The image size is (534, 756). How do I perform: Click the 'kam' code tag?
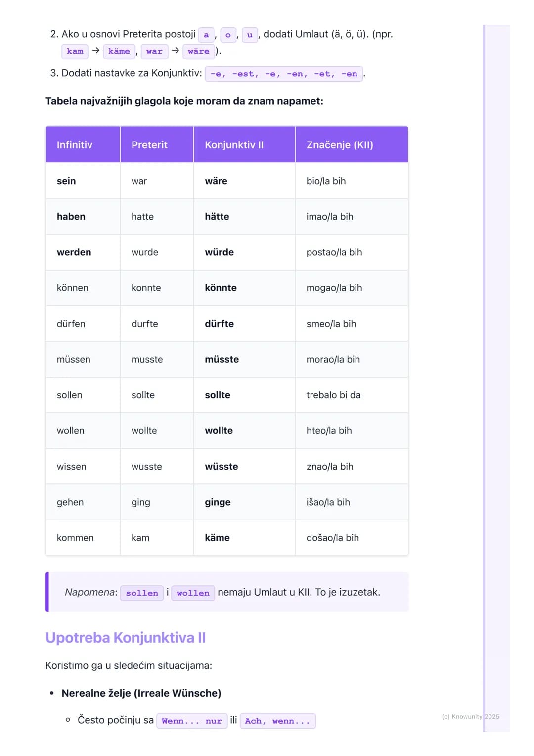(x=75, y=51)
